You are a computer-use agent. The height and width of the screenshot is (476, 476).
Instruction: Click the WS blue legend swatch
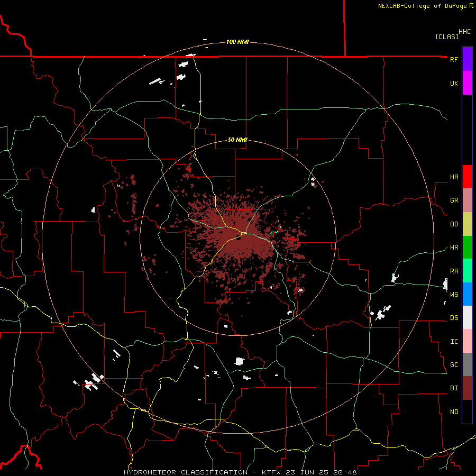(x=467, y=294)
